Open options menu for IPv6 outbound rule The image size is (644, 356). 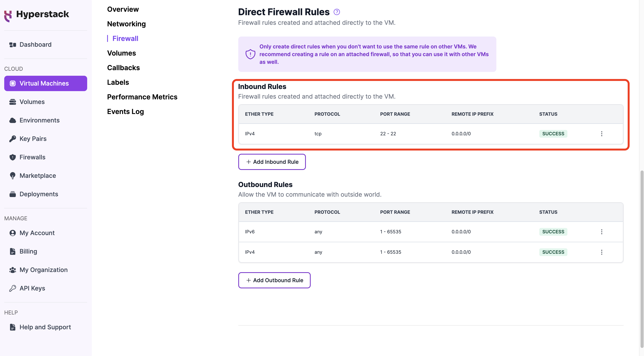[x=602, y=232]
